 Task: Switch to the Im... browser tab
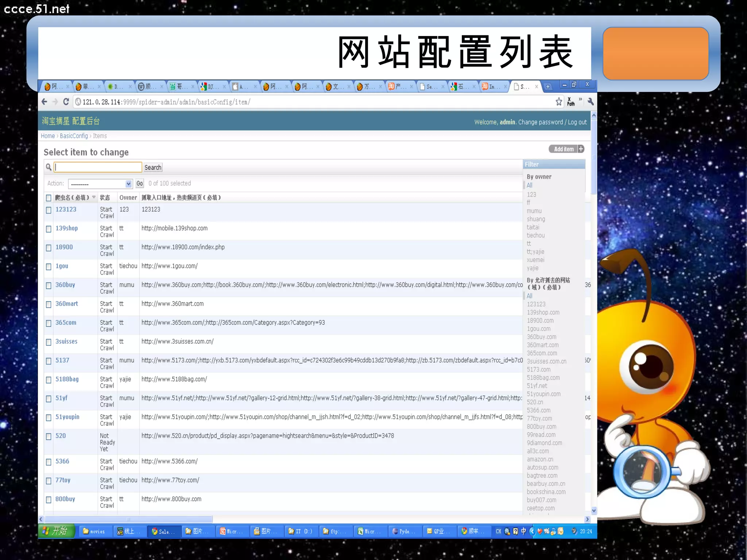coord(494,86)
